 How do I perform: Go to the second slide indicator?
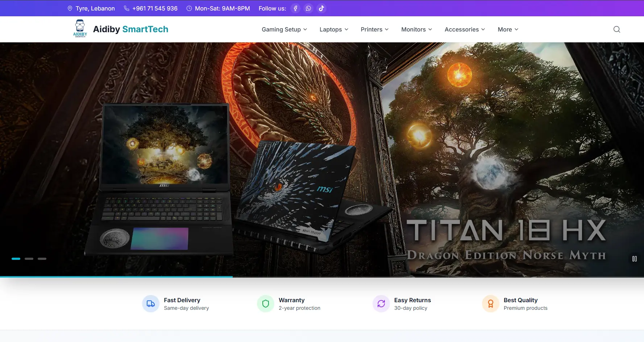[x=29, y=259]
